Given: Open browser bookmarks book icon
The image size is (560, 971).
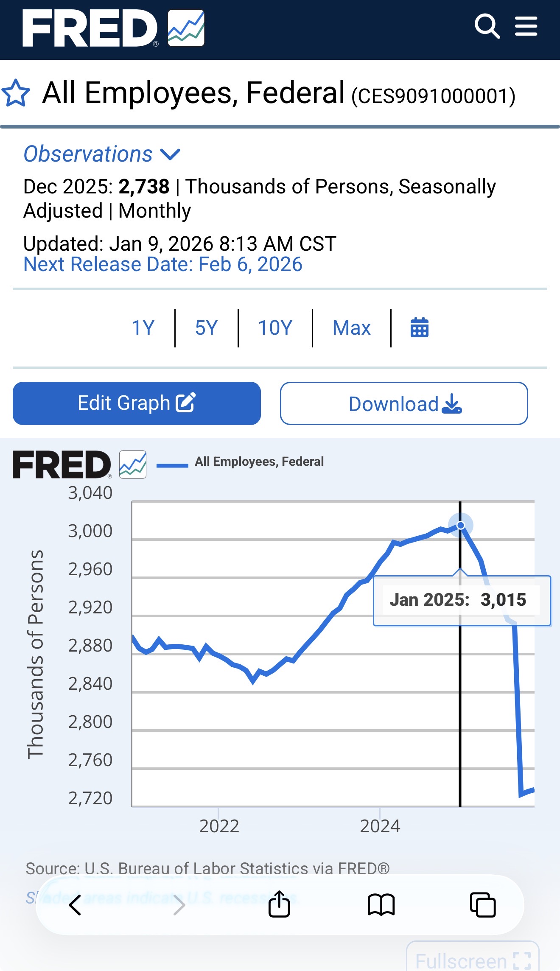Looking at the screenshot, I should pyautogui.click(x=381, y=905).
